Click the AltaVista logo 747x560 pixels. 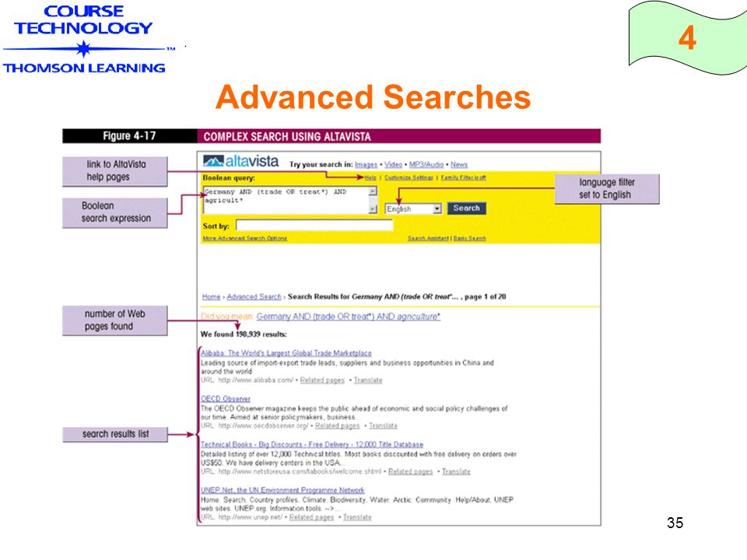tap(240, 161)
